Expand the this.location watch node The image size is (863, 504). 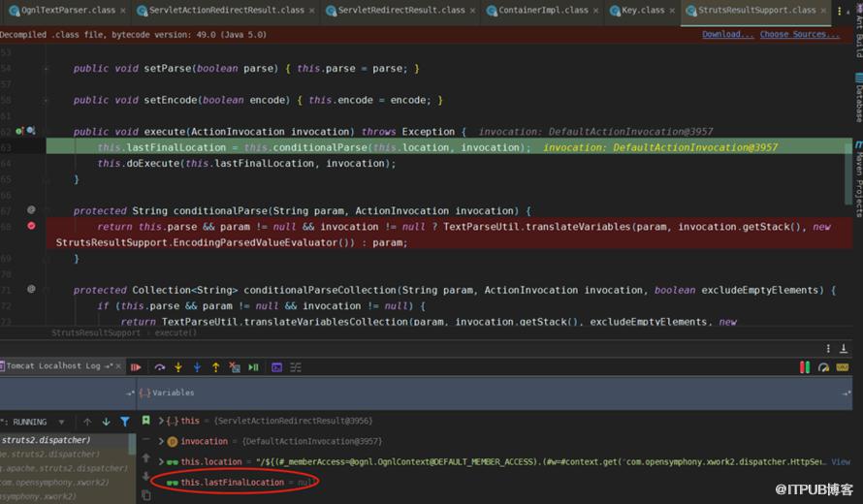click(x=161, y=461)
